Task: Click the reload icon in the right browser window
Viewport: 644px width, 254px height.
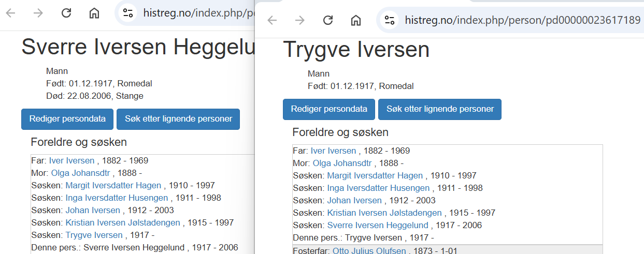Action: 328,20
